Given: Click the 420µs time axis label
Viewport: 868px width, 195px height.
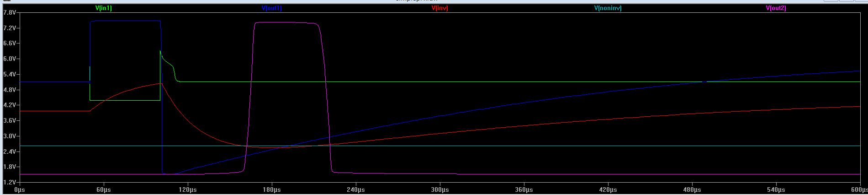Looking at the screenshot, I should click(x=608, y=190).
